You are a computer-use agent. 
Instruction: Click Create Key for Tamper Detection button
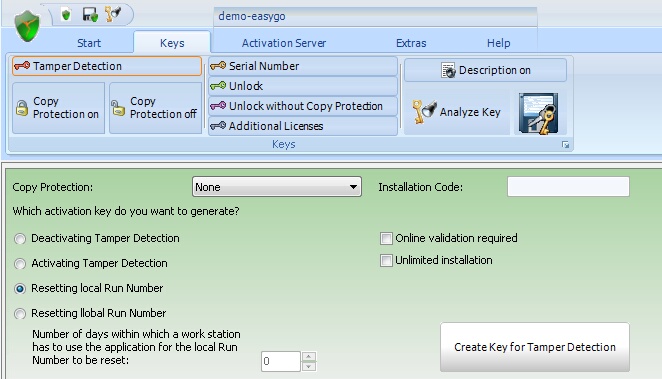pos(534,347)
